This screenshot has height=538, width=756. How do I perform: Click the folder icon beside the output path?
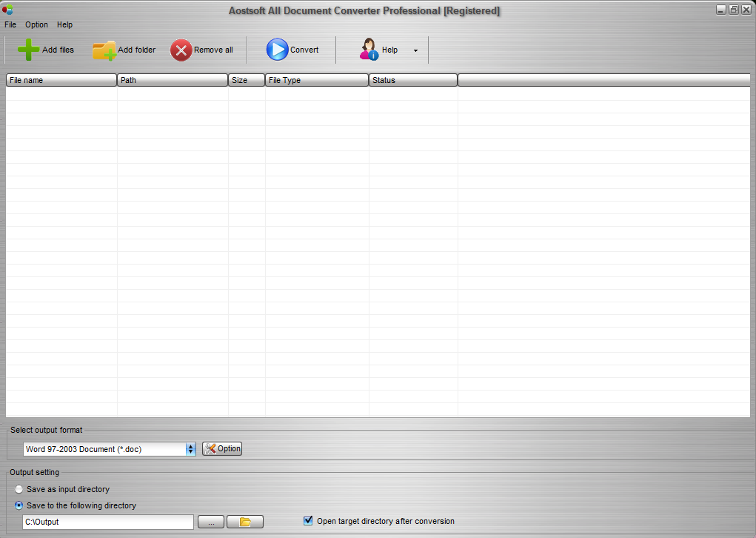pyautogui.click(x=244, y=522)
